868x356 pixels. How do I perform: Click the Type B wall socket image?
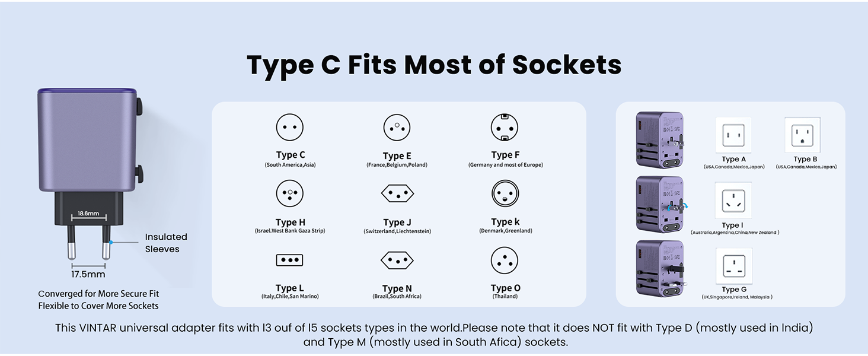[802, 136]
